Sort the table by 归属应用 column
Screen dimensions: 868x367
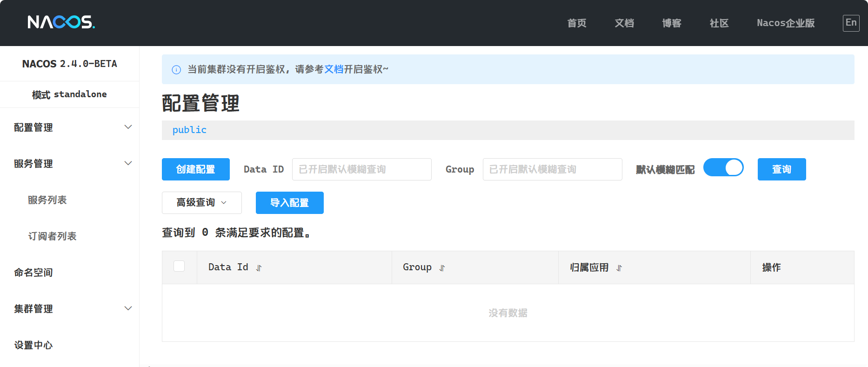pyautogui.click(x=619, y=268)
